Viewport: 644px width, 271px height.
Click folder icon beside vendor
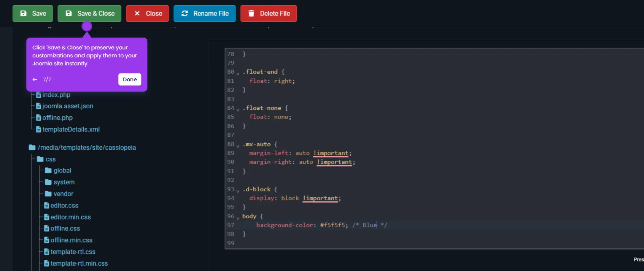coord(48,194)
